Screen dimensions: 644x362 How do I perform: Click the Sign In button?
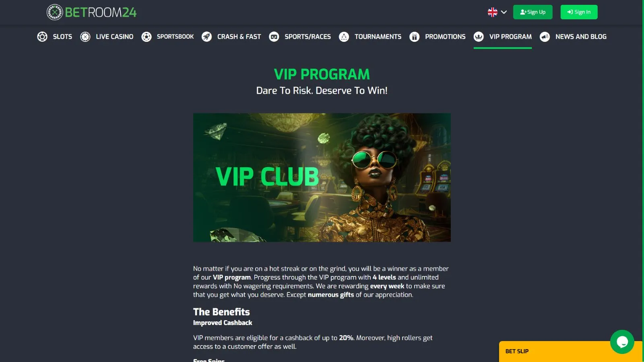[579, 12]
